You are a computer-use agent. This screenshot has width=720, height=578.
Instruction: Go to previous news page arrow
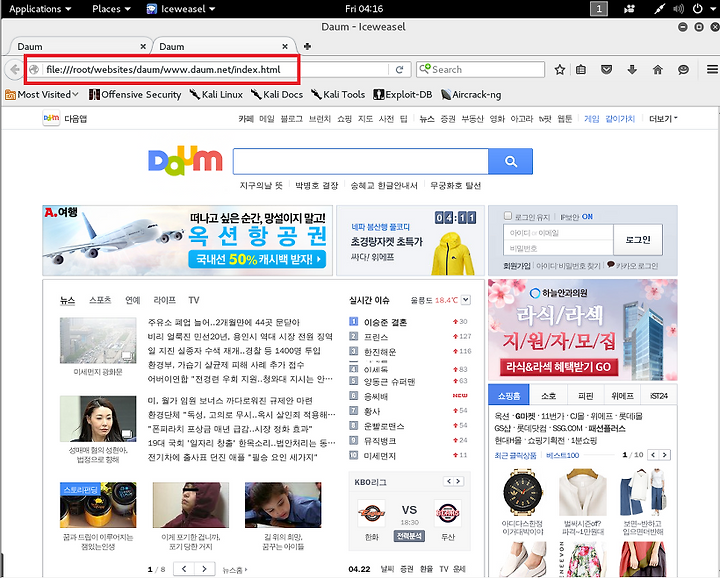pyautogui.click(x=184, y=569)
